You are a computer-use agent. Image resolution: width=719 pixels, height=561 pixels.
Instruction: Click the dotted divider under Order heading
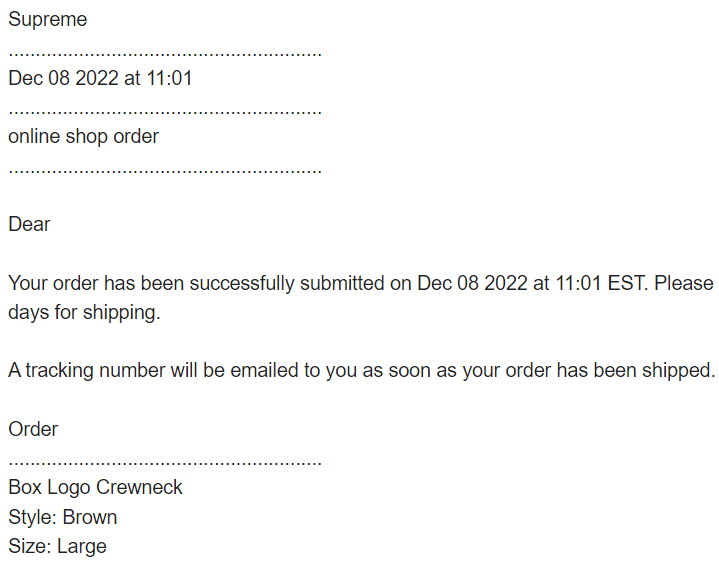point(165,464)
